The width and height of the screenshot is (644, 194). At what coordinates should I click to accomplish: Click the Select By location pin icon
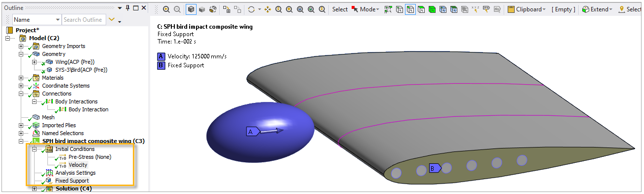(622, 9)
